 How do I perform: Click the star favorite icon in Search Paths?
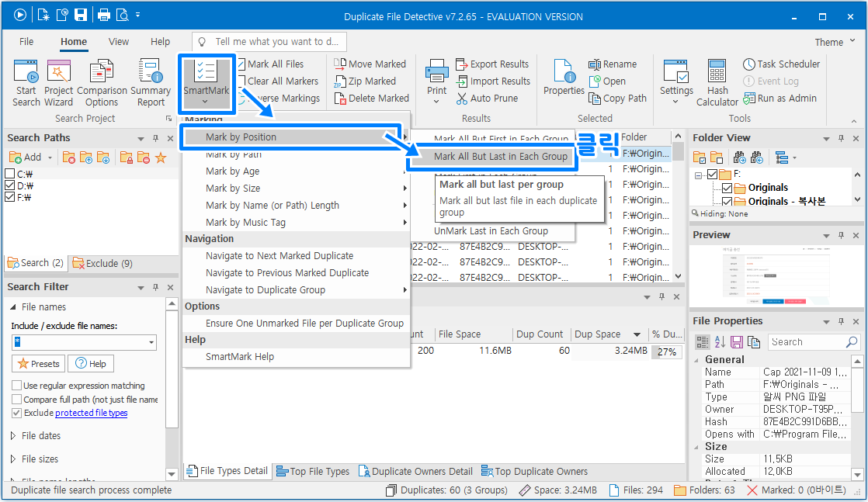161,158
